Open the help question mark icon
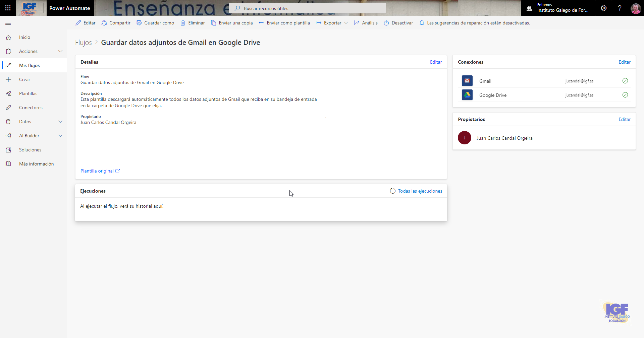The height and width of the screenshot is (338, 644). click(x=620, y=8)
